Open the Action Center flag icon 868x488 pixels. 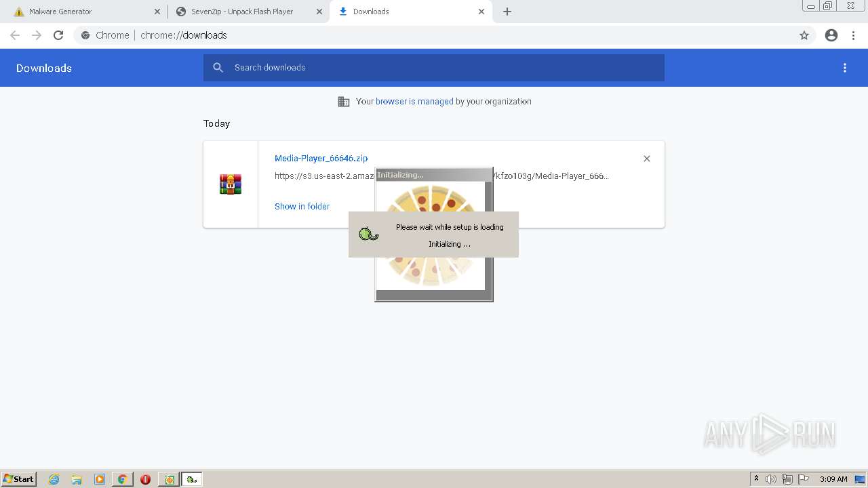804,479
